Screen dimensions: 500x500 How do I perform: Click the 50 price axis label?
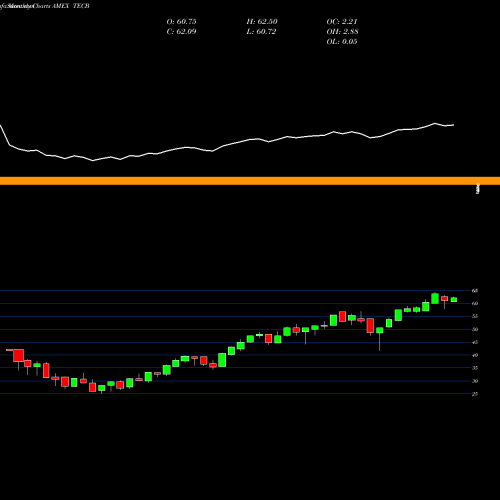point(475,329)
